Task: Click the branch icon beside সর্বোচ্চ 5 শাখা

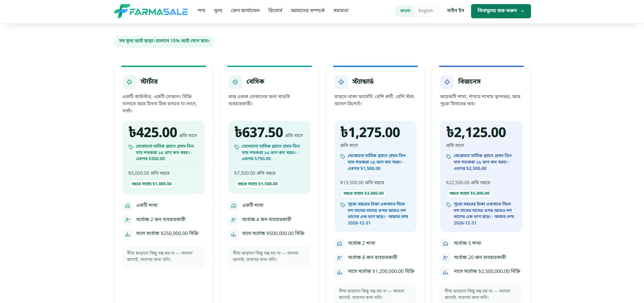Action: [445, 243]
